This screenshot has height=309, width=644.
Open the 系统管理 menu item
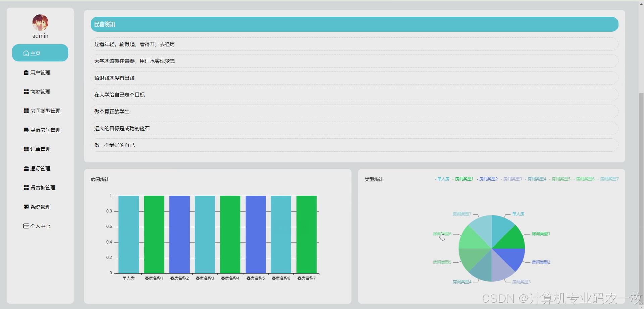pyautogui.click(x=40, y=207)
